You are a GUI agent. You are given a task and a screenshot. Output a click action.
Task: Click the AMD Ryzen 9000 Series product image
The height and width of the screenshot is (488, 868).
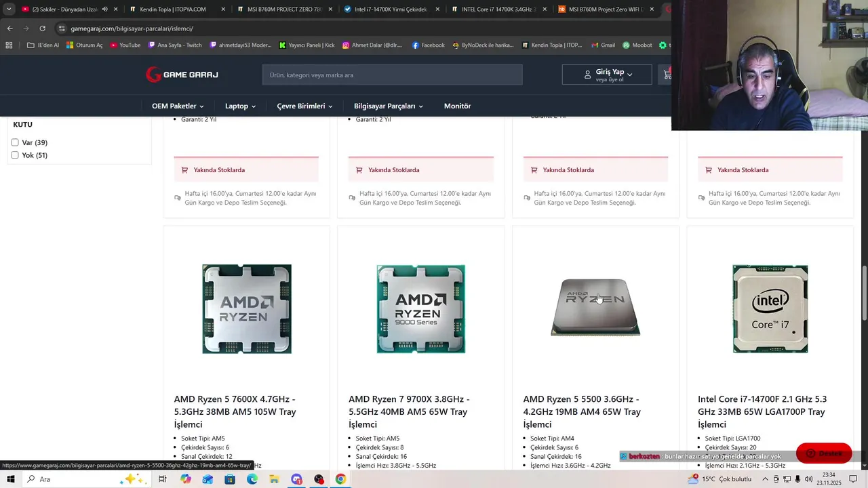click(421, 309)
